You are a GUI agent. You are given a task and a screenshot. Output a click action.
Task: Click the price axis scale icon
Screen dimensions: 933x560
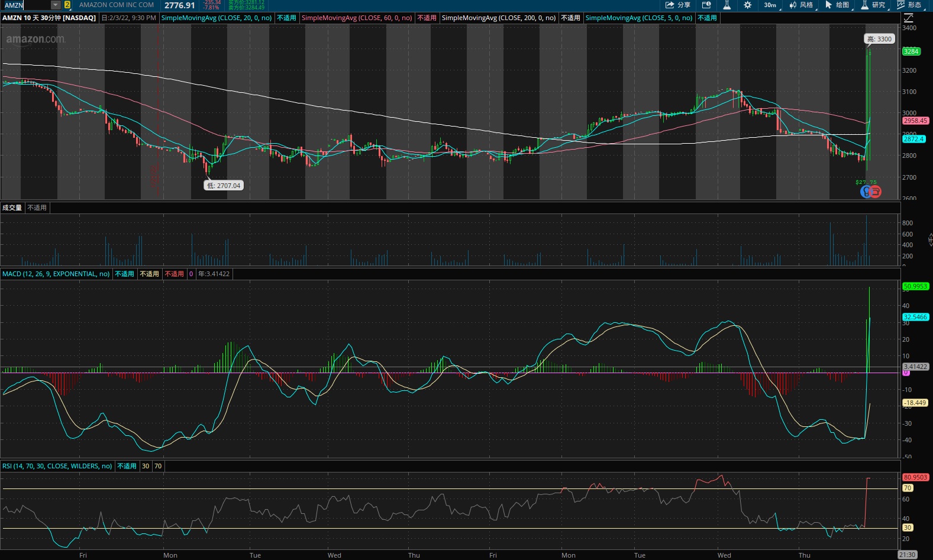tap(909, 18)
